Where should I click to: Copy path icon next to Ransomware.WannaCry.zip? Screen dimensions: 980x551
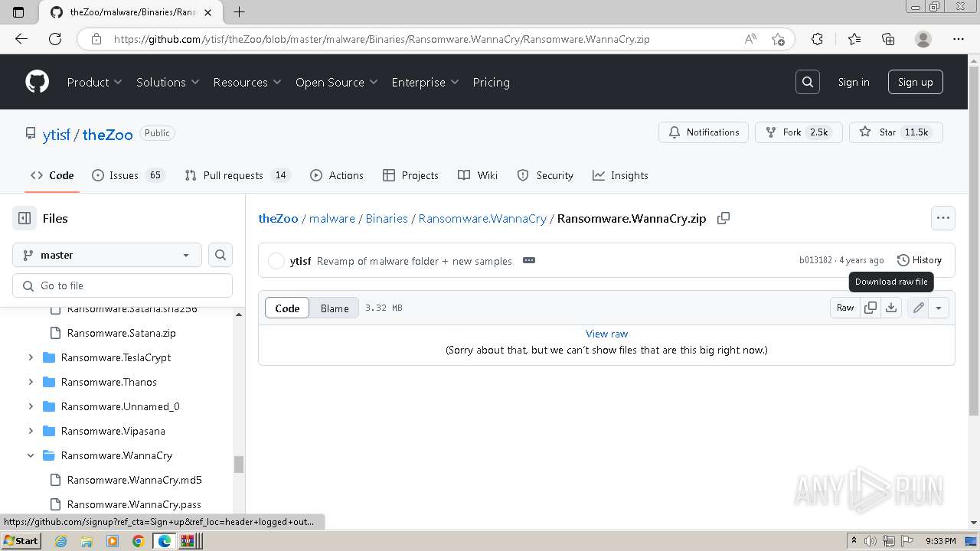pyautogui.click(x=724, y=218)
